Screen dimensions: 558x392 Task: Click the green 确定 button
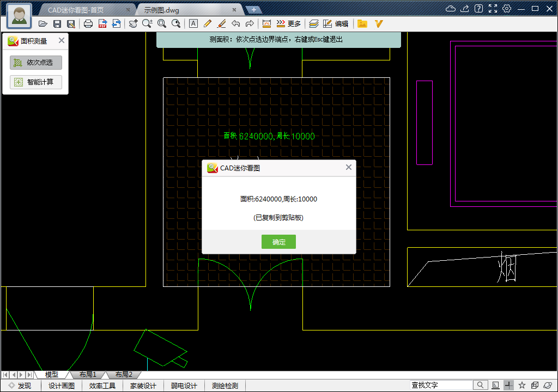pyautogui.click(x=278, y=242)
